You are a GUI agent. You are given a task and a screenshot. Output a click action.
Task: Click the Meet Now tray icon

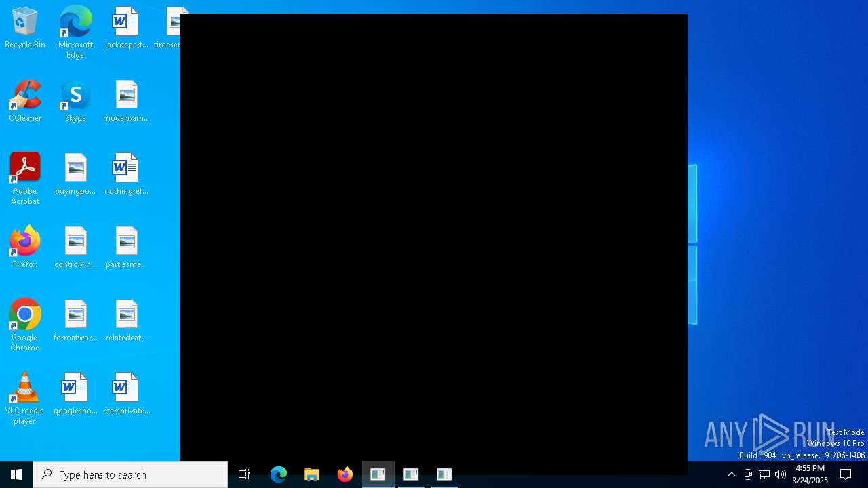pyautogui.click(x=748, y=474)
